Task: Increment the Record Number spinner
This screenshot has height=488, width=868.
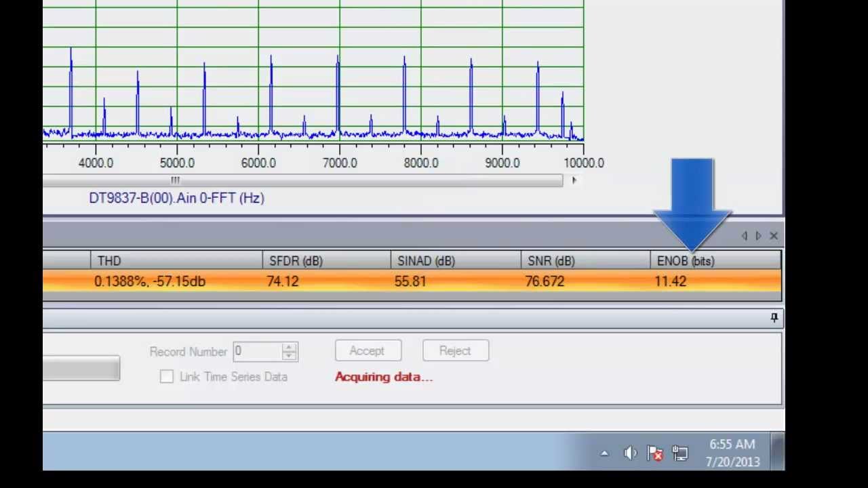Action: pos(290,347)
